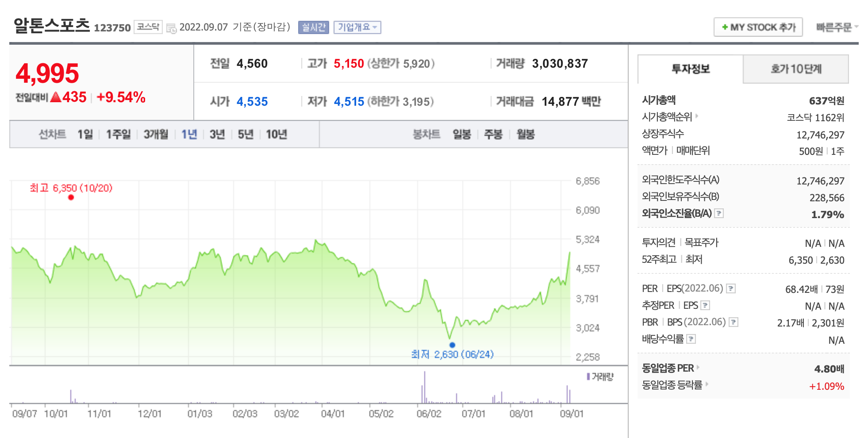868x438 pixels.
Task: Add stock with MY STOCK 추가 button
Action: pos(758,27)
